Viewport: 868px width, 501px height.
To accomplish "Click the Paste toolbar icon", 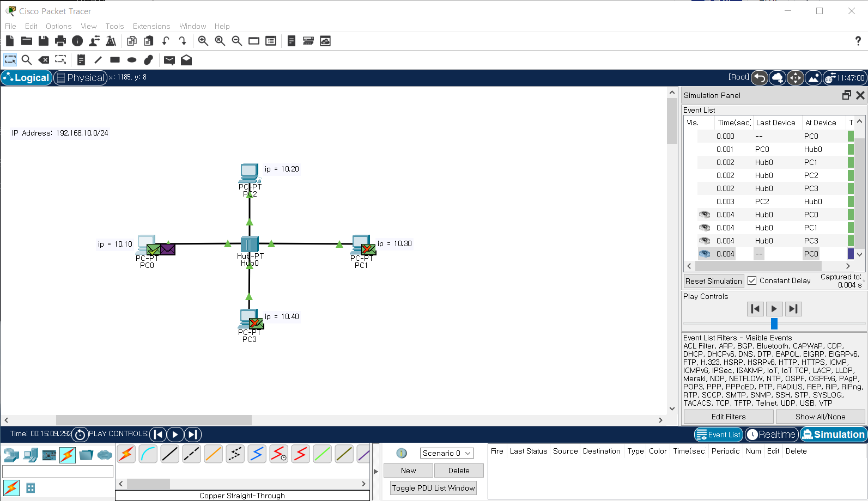I will coord(149,41).
